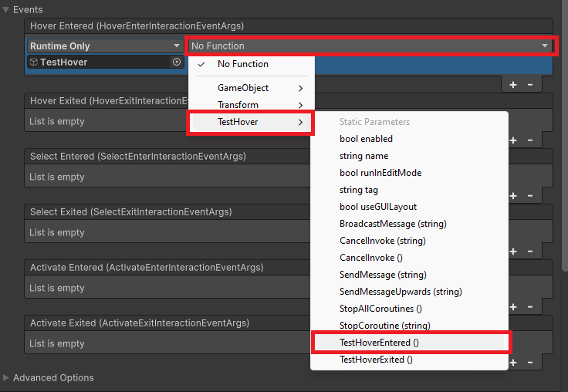The width and height of the screenshot is (568, 392).
Task: Remove entry from Hover Exited event list
Action: pyautogui.click(x=529, y=140)
